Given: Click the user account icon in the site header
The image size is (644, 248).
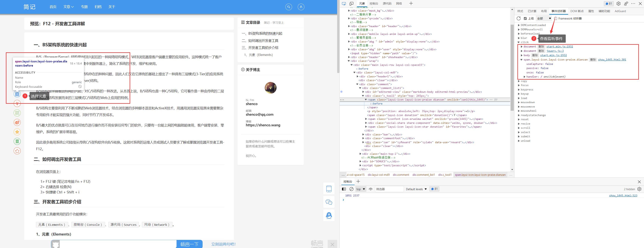Looking at the screenshot, I should click(301, 7).
